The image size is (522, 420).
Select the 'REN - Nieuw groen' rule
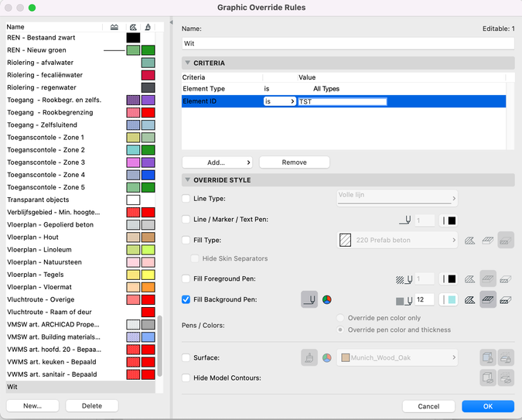(80, 50)
